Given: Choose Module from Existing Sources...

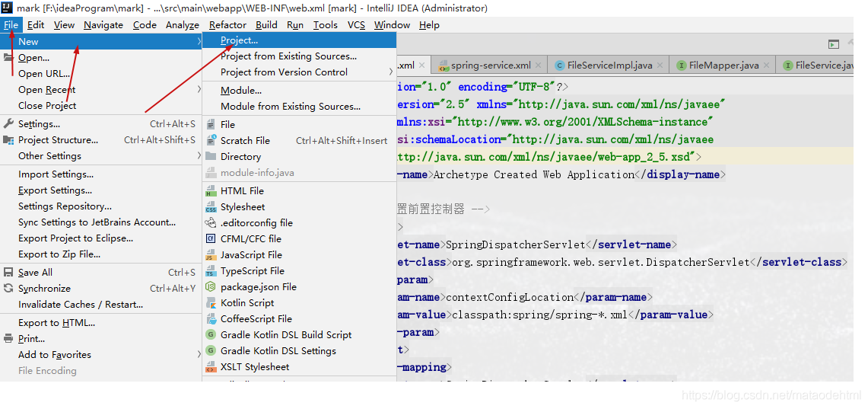Looking at the screenshot, I should (300, 107).
